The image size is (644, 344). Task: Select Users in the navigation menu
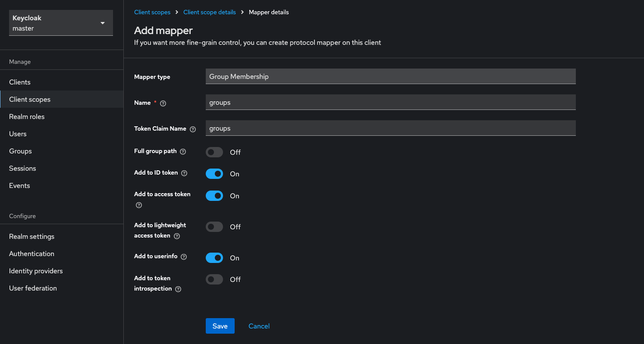(18, 134)
